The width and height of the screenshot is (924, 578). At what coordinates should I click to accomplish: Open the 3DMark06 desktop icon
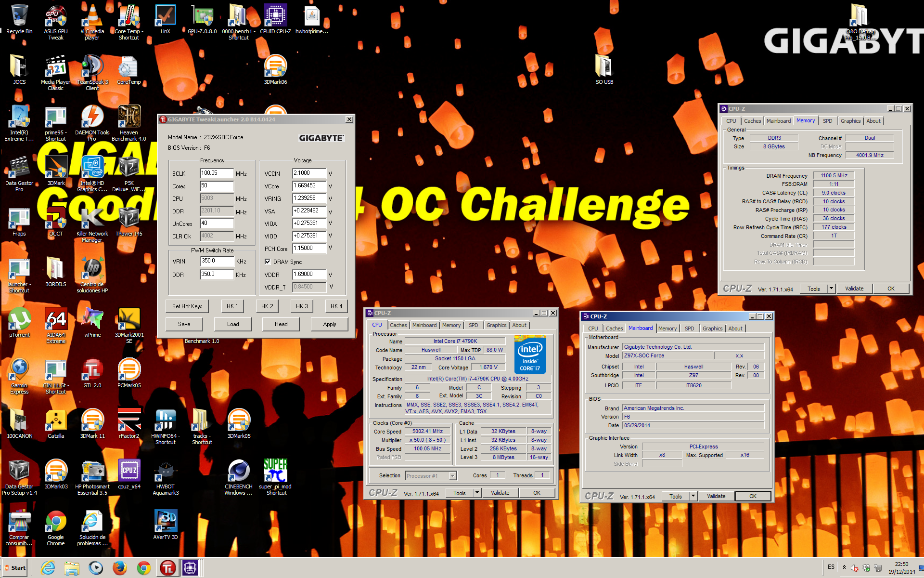(275, 70)
